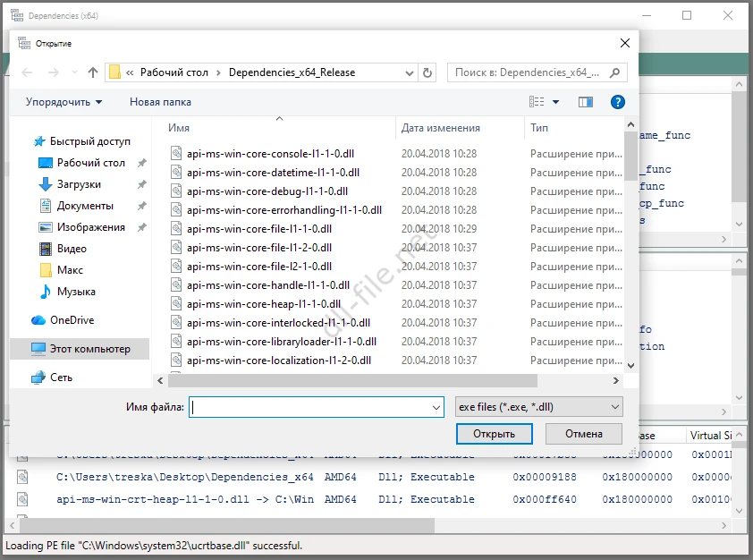The width and height of the screenshot is (753, 560).
Task: Click Рабочий стол breadcrumb in address bar
Action: [x=173, y=72]
